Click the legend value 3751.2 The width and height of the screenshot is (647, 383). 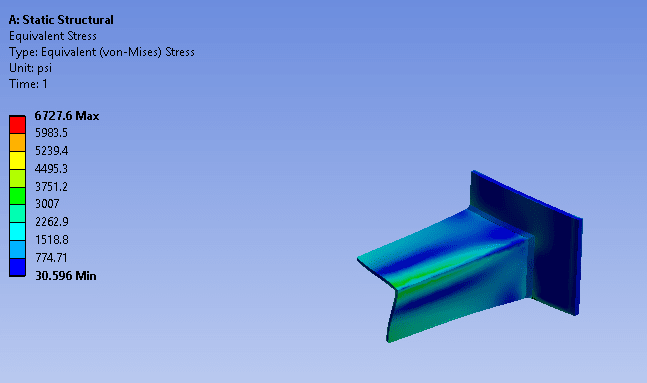point(51,187)
